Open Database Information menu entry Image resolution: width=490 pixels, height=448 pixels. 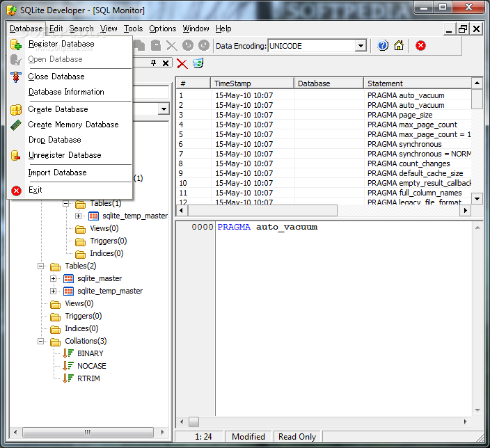tap(70, 92)
